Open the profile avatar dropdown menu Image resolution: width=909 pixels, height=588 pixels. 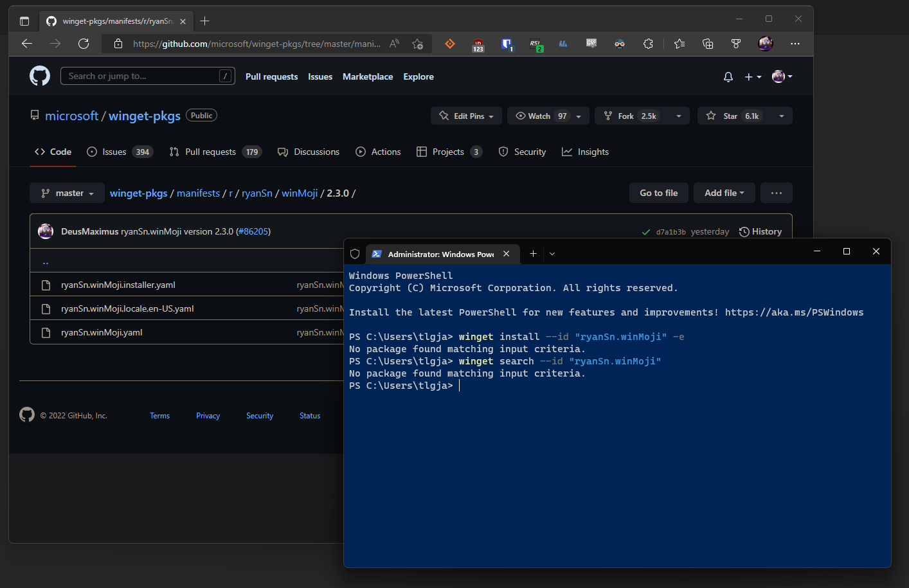click(x=782, y=76)
